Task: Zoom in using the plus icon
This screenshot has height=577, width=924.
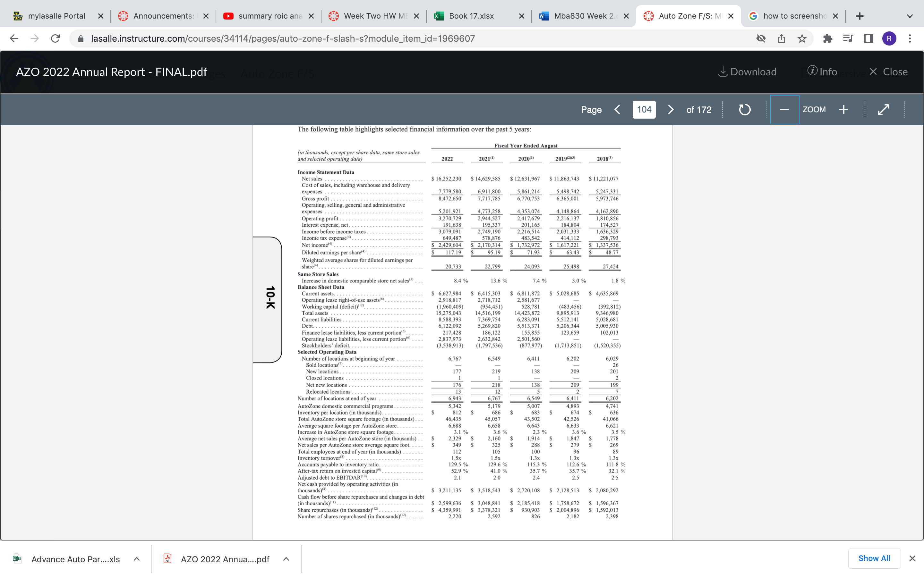Action: 844,110
